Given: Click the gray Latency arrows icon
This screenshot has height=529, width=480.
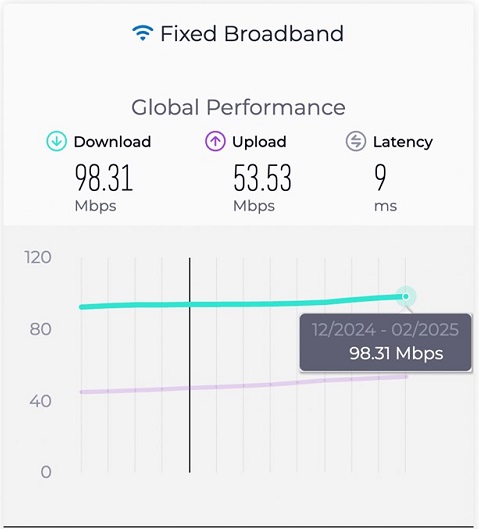Looking at the screenshot, I should 356,141.
